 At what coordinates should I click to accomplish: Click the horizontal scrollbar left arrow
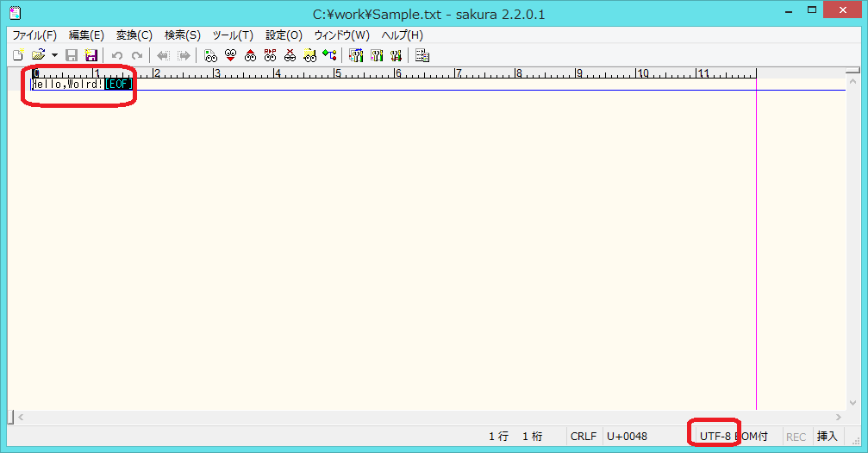(21, 417)
